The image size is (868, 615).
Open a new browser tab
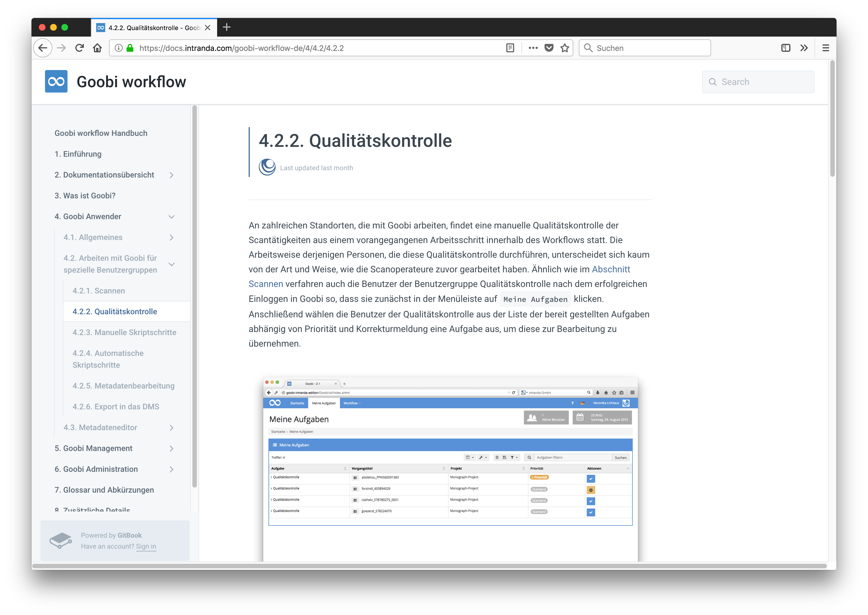(x=227, y=27)
